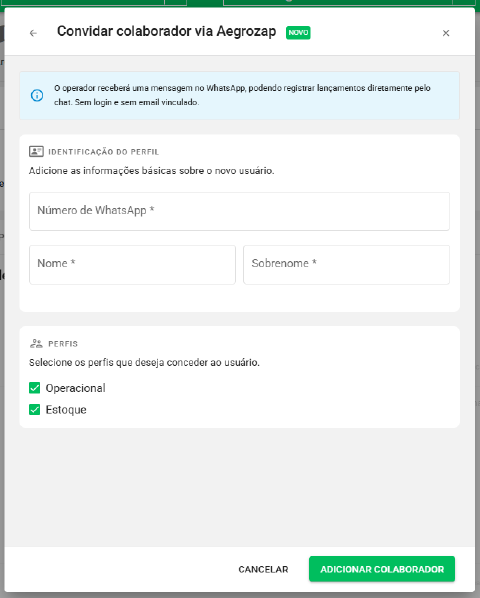Select the Sobrenome input field

pos(347,265)
